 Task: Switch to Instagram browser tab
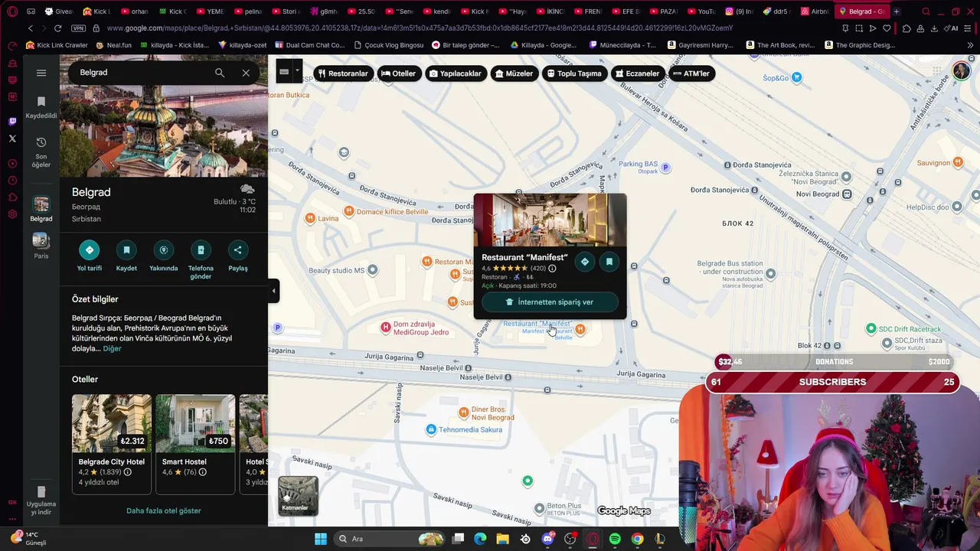coord(740,11)
